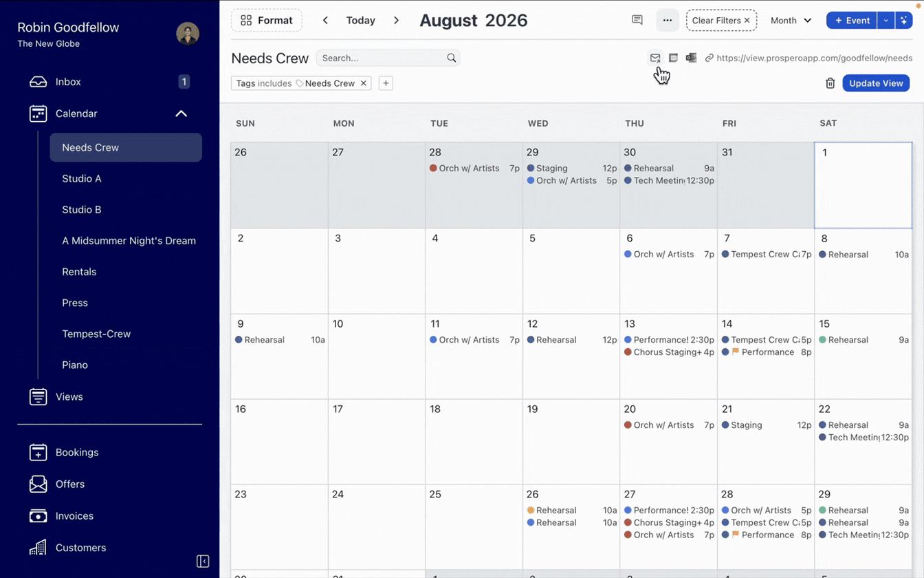Click the sparkle AI event button
924x578 pixels.
coord(904,21)
